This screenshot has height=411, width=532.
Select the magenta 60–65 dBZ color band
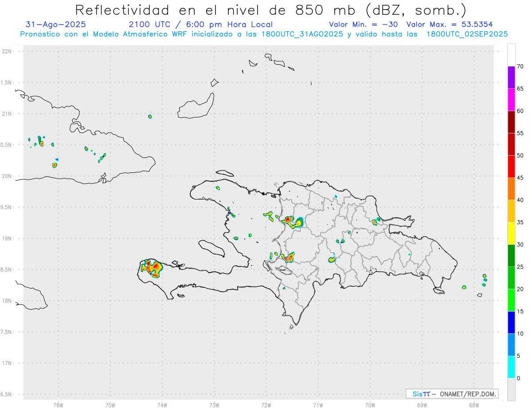coord(511,100)
